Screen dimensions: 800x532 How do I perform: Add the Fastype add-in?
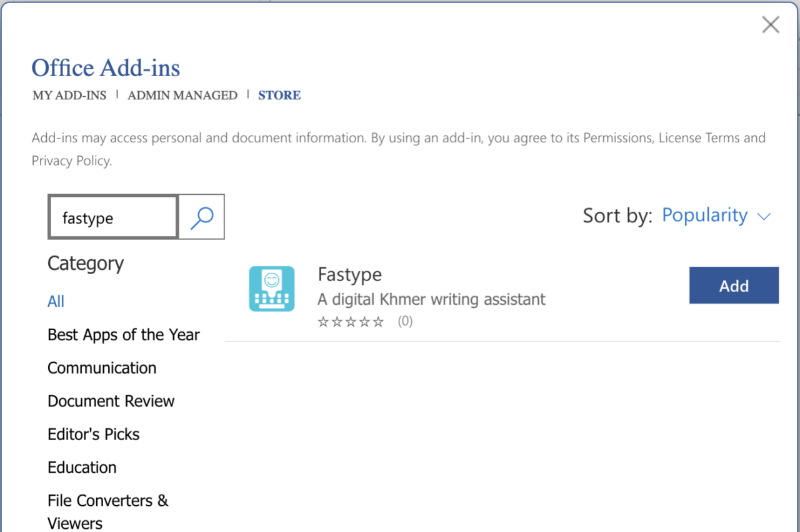tap(734, 286)
